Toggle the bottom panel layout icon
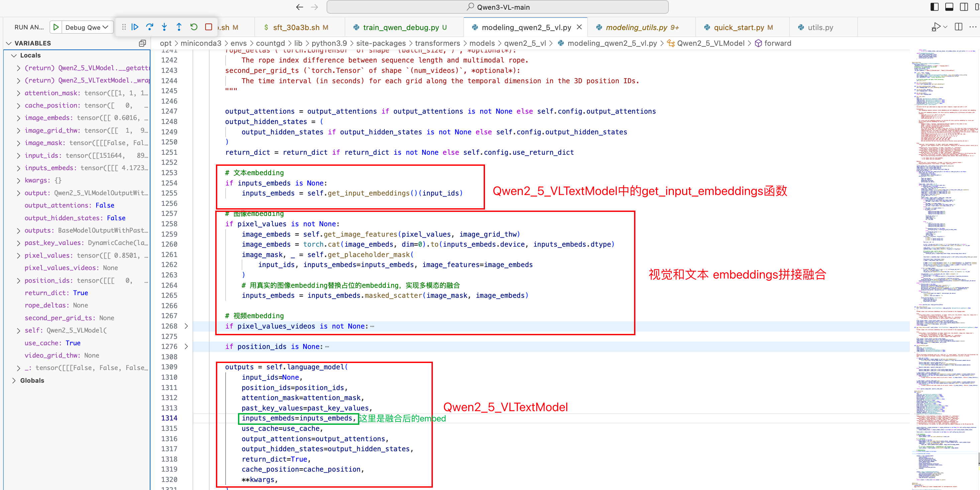 pyautogui.click(x=949, y=7)
